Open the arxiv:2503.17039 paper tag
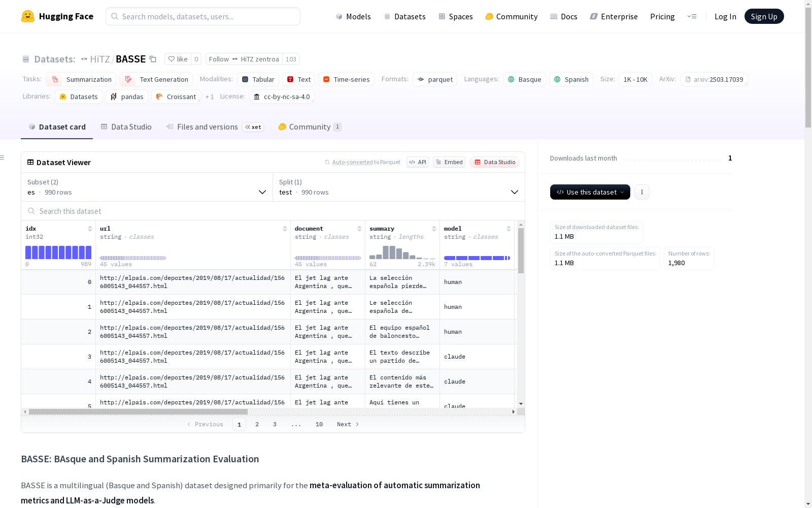This screenshot has height=508, width=812. [x=714, y=79]
